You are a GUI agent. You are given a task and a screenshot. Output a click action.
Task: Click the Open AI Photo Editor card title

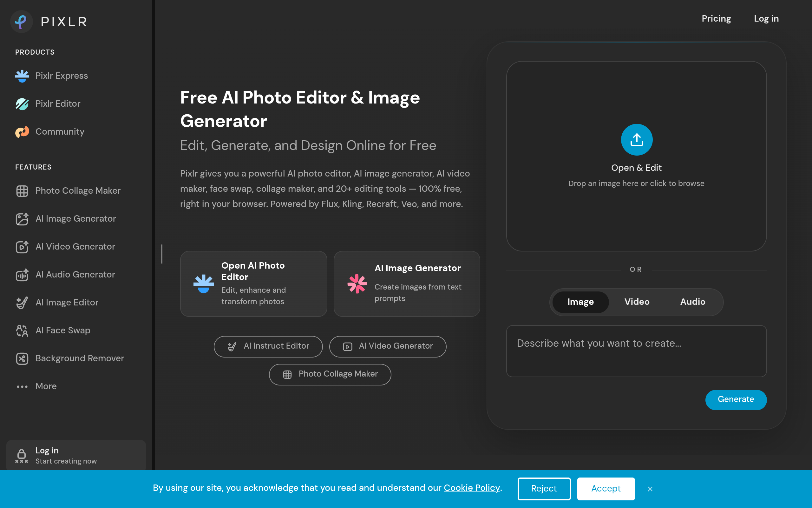tap(253, 271)
